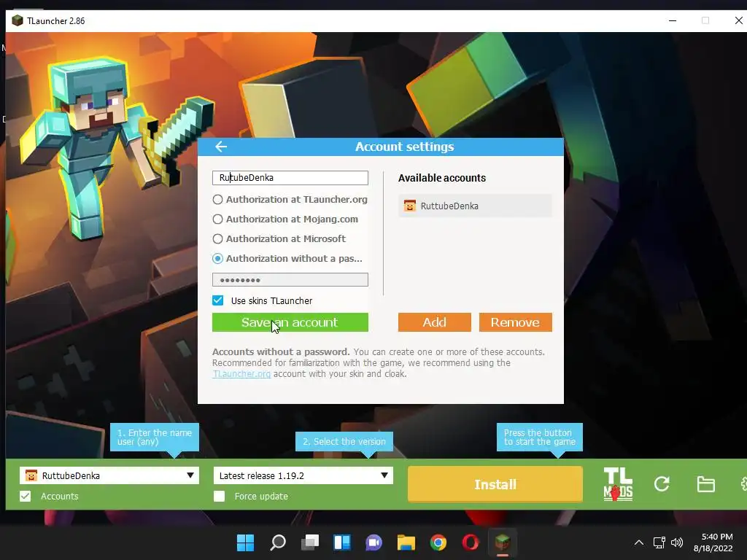Open the Windows Start menu
Image resolution: width=747 pixels, height=560 pixels.
click(x=245, y=542)
